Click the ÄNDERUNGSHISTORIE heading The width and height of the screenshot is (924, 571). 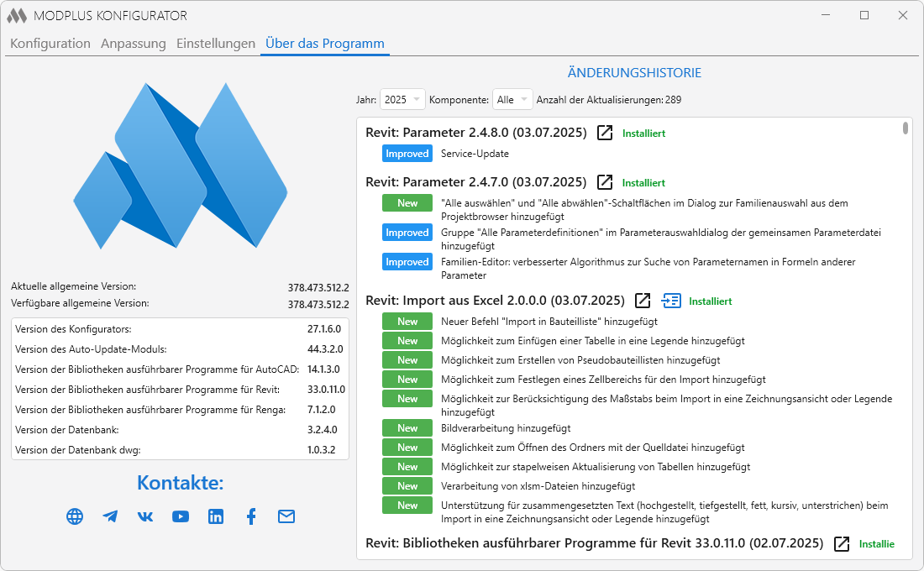pyautogui.click(x=635, y=72)
